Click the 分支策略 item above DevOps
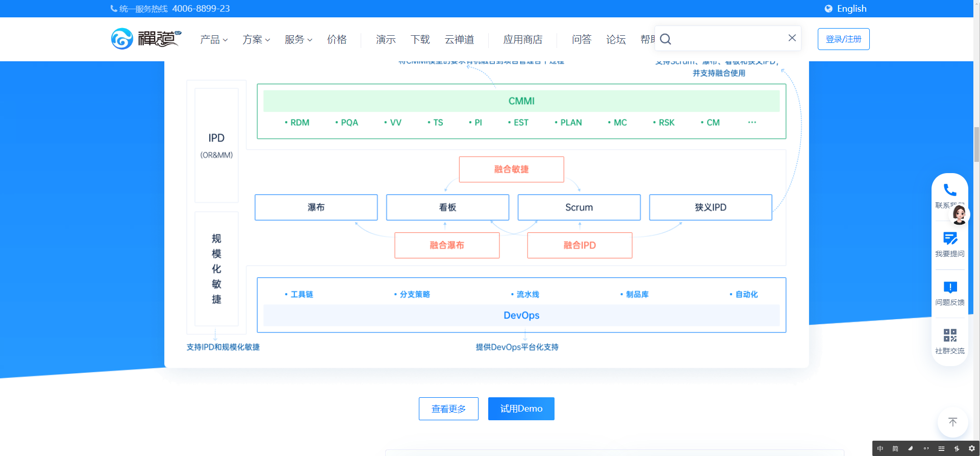 (x=412, y=295)
